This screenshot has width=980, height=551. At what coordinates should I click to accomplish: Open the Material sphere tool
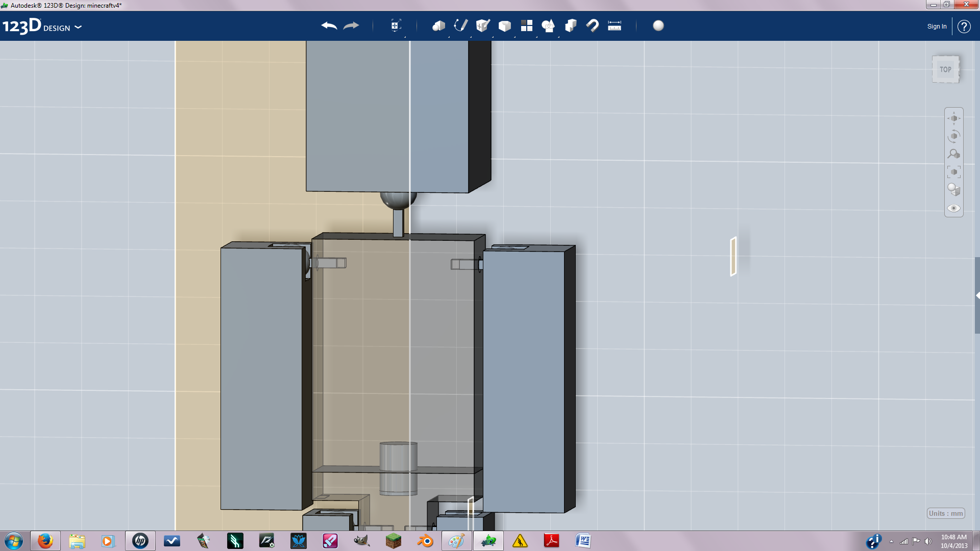(658, 26)
